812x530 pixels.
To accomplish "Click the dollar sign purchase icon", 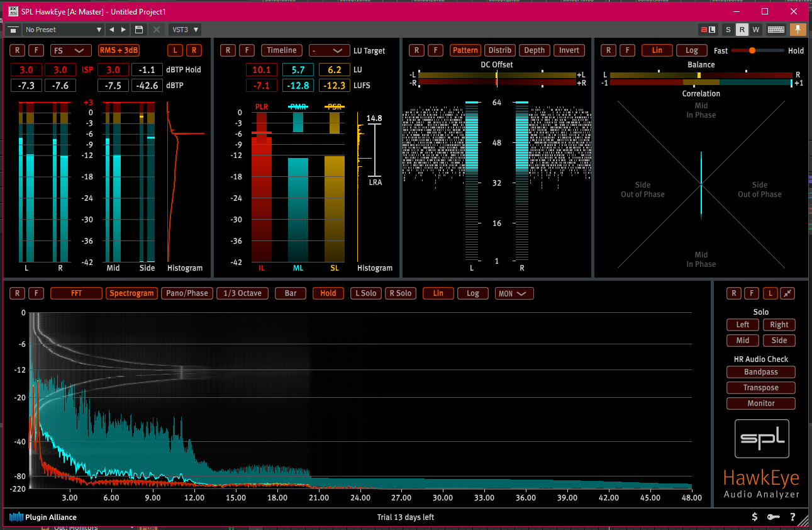I will (x=755, y=517).
